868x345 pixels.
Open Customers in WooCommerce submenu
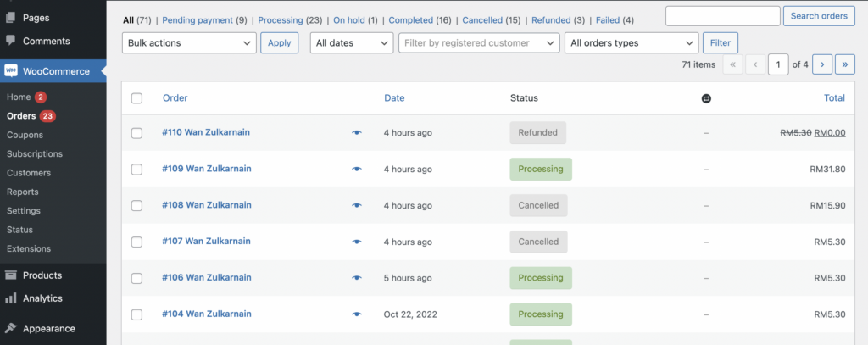(29, 173)
